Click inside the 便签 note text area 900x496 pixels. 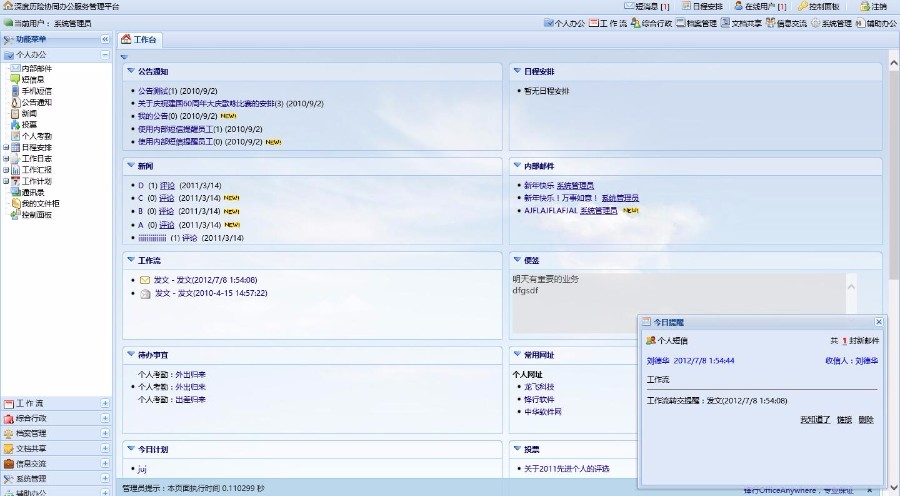click(x=678, y=303)
